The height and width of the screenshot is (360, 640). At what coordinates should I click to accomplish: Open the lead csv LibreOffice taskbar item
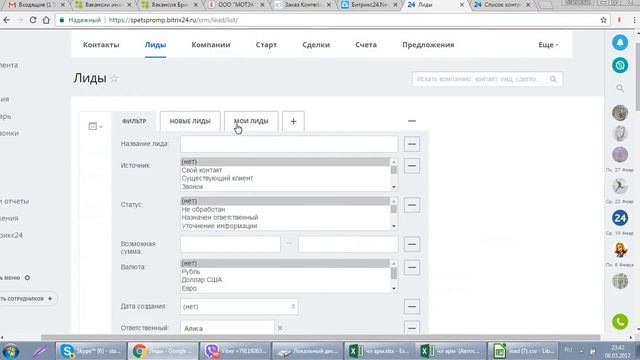coord(523,351)
